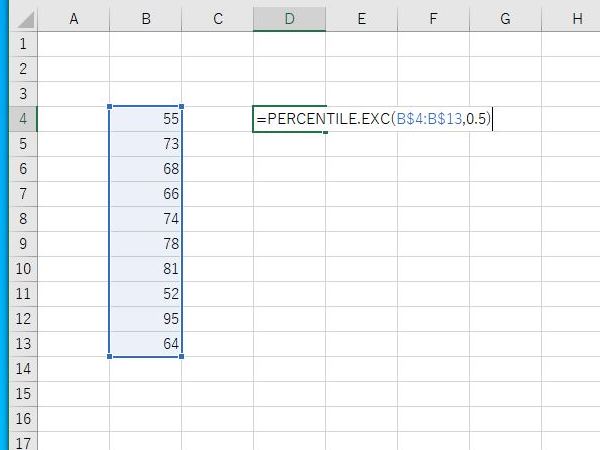The width and height of the screenshot is (600, 450).
Task: Click top-right range handle at B4
Action: [x=181, y=106]
